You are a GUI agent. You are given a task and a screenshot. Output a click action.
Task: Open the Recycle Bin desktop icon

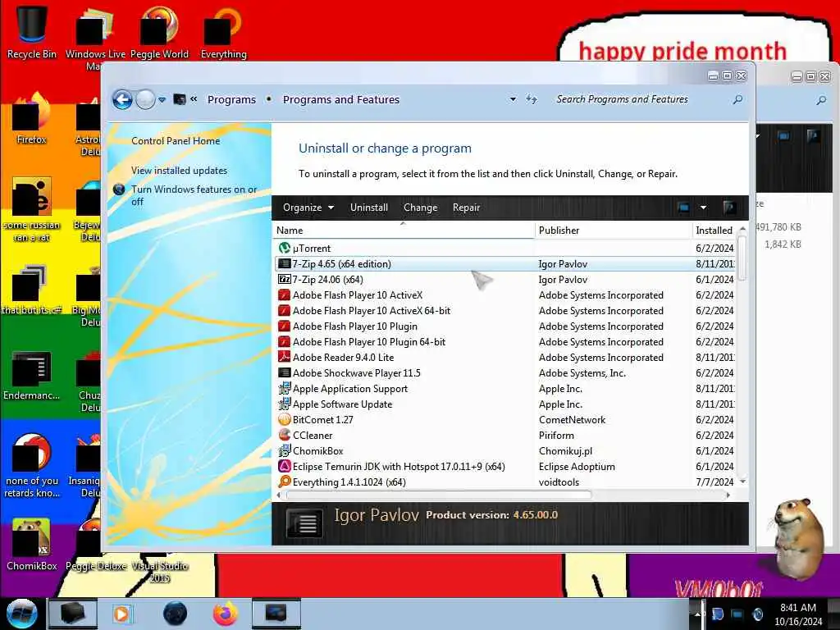(32, 31)
